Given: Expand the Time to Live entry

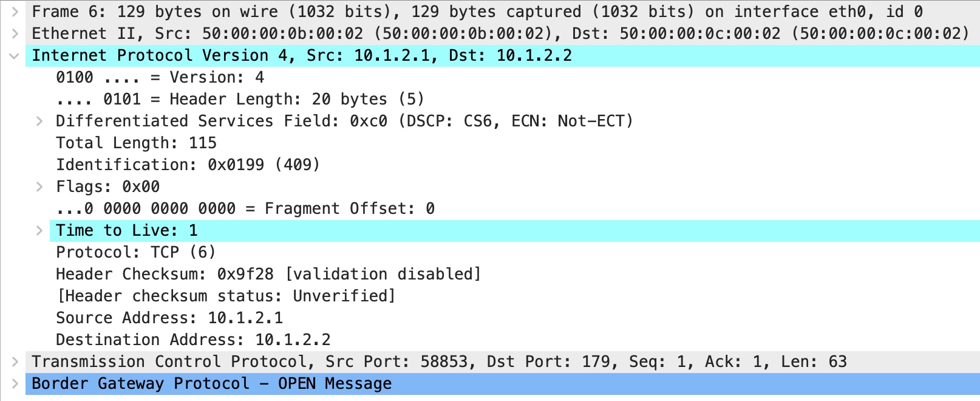Looking at the screenshot, I should (x=39, y=230).
